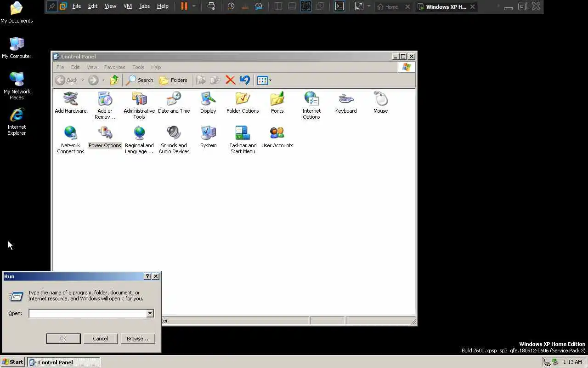Click the Start button
588x368 pixels.
tap(13, 362)
